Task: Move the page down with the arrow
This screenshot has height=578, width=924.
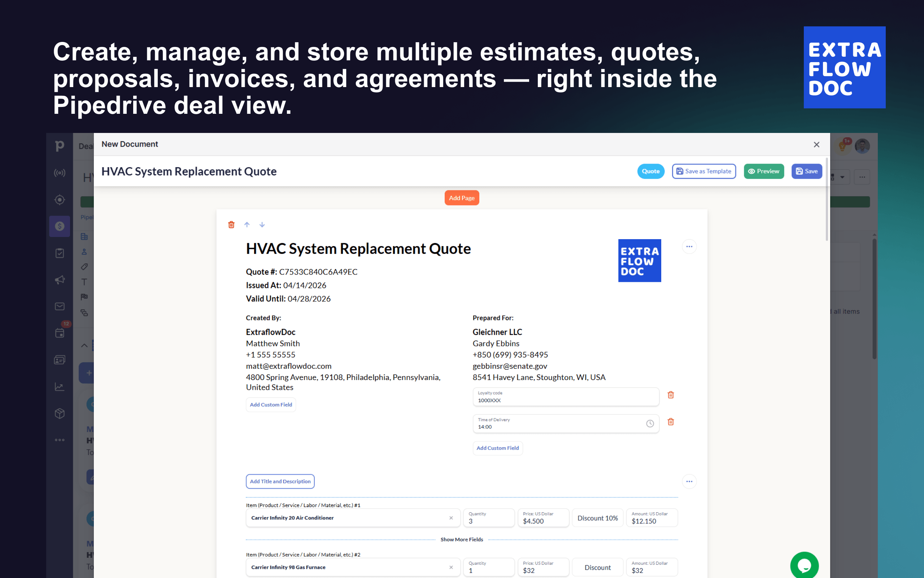Action: pos(262,225)
